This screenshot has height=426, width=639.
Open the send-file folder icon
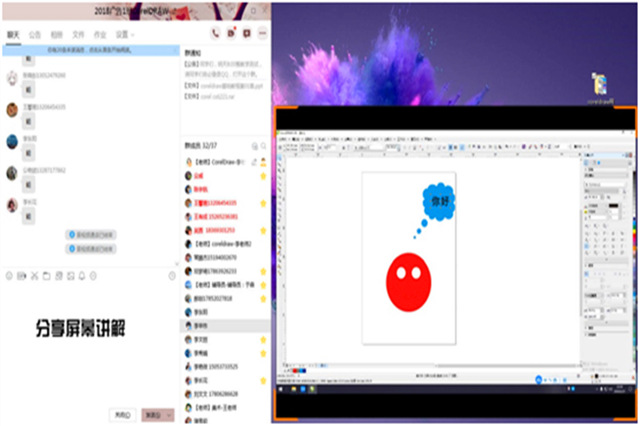pyautogui.click(x=47, y=275)
